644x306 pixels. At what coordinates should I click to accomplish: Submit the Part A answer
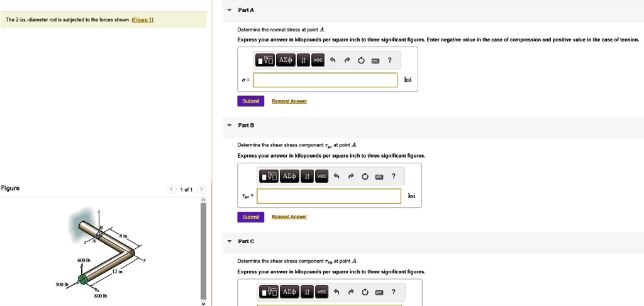tap(250, 101)
